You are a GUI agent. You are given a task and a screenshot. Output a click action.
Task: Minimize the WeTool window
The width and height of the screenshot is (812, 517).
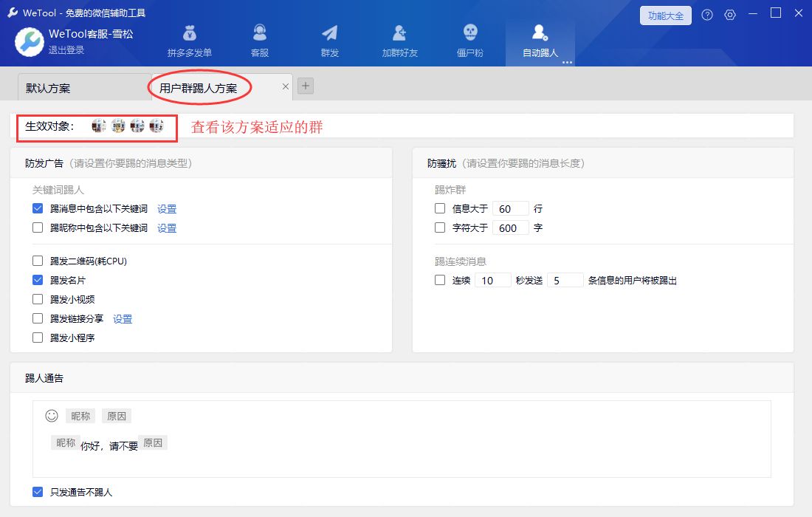click(x=753, y=13)
